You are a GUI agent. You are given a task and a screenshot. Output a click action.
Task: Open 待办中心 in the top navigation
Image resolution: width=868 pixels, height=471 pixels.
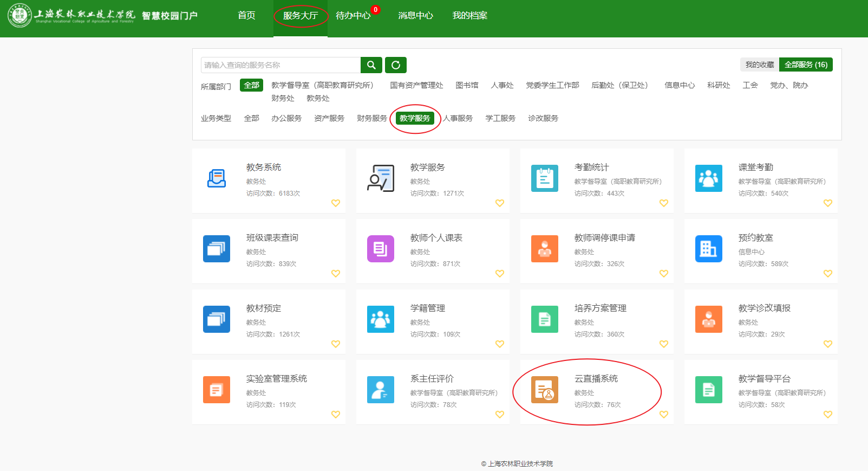353,16
